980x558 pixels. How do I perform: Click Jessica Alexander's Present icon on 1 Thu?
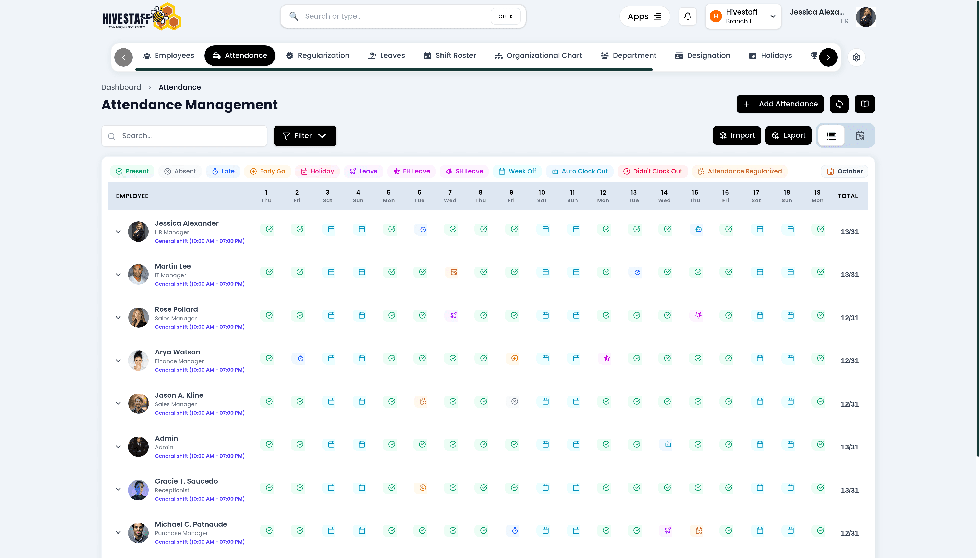(x=269, y=229)
